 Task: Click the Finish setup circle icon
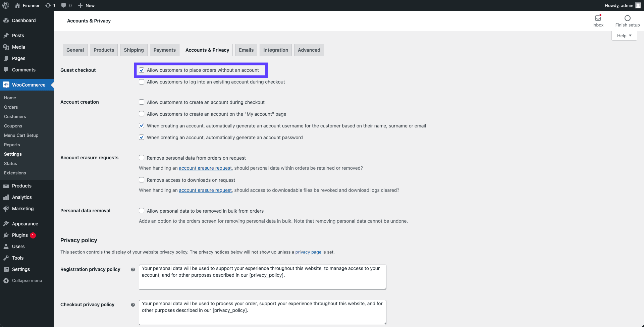coord(627,18)
